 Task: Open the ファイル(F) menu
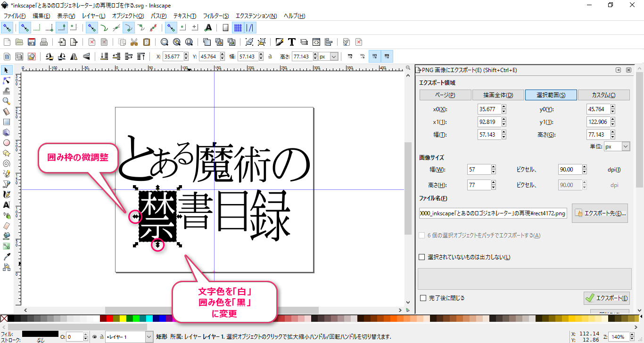(x=14, y=16)
